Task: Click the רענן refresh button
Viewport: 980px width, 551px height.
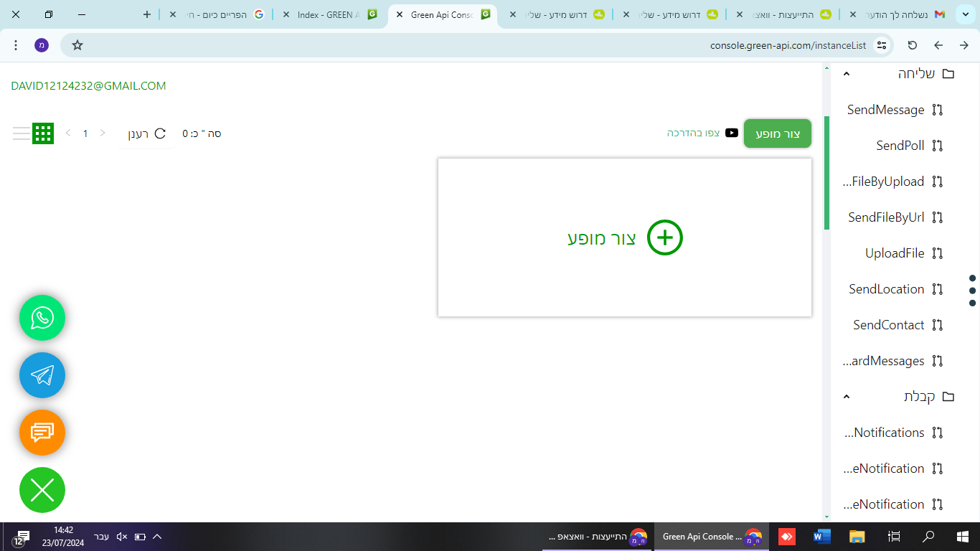Action: (147, 133)
